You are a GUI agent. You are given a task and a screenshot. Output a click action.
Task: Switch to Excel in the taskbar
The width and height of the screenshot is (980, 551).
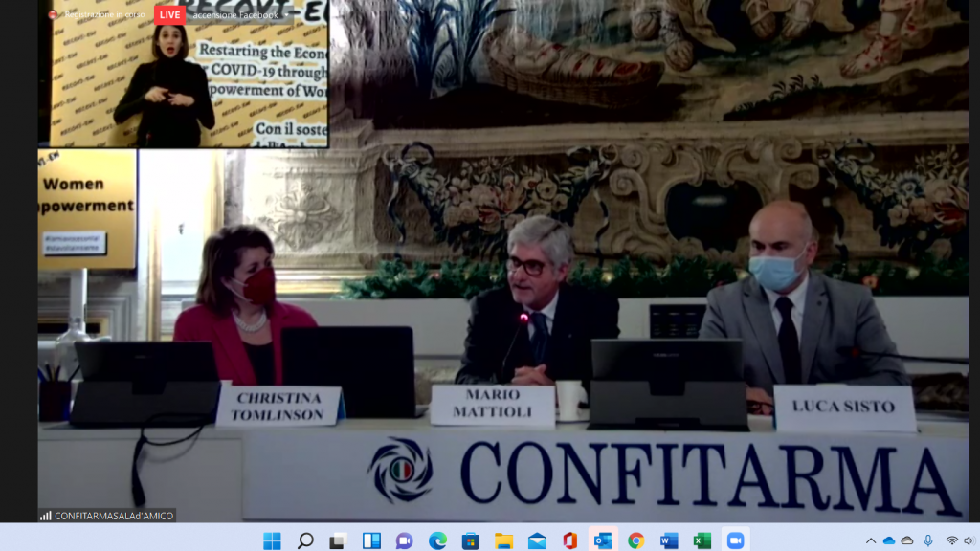coord(702,540)
